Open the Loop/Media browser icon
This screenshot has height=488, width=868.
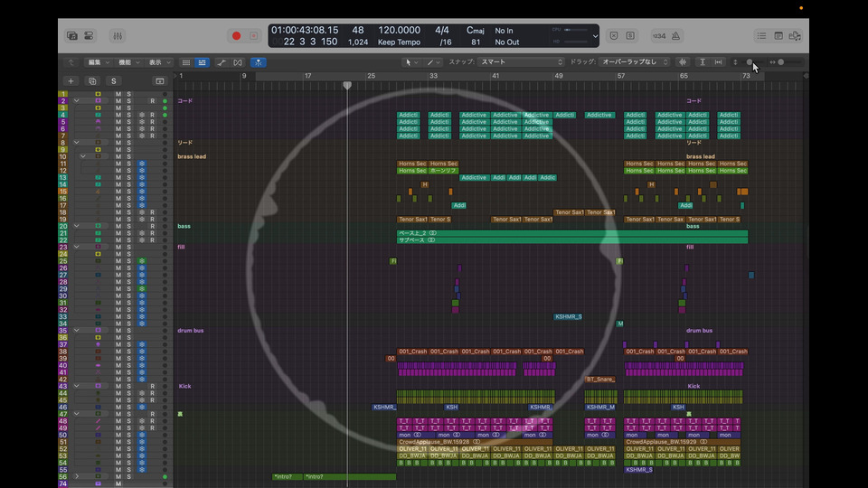click(x=795, y=35)
